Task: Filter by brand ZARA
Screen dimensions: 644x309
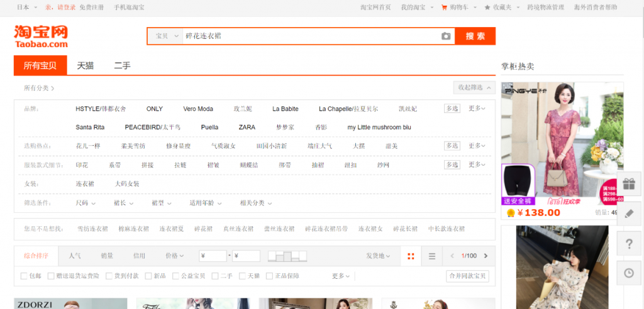Action: point(247,127)
